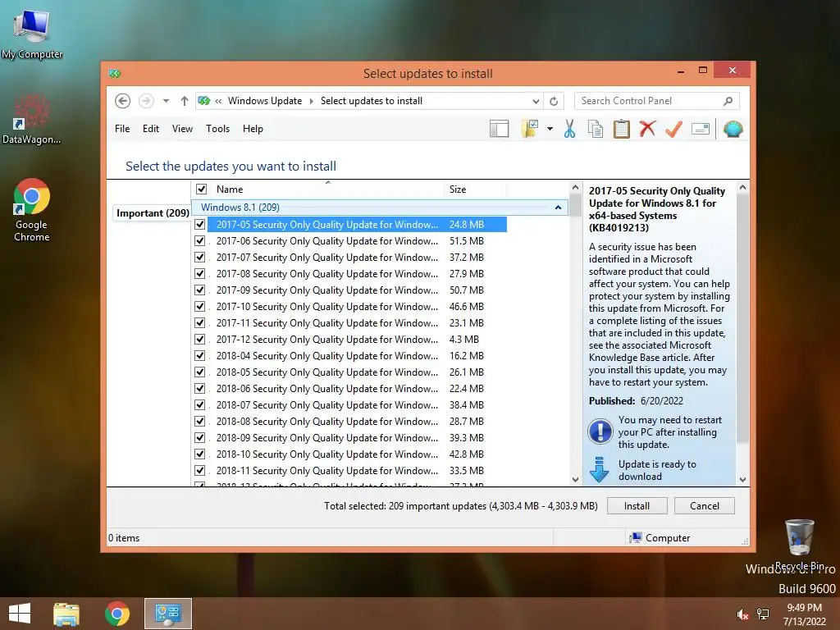Screen dimensions: 840x630
Task: Open the Help menu
Action: coord(253,129)
